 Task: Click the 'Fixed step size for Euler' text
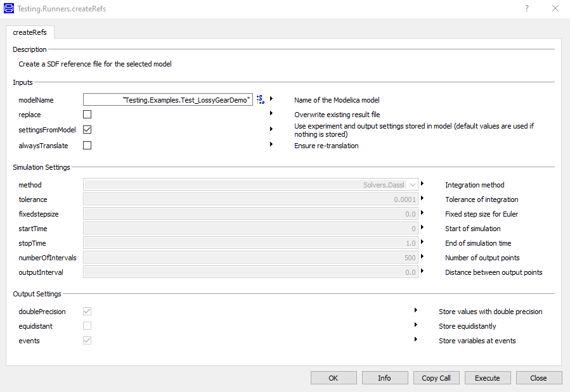pyautogui.click(x=481, y=214)
